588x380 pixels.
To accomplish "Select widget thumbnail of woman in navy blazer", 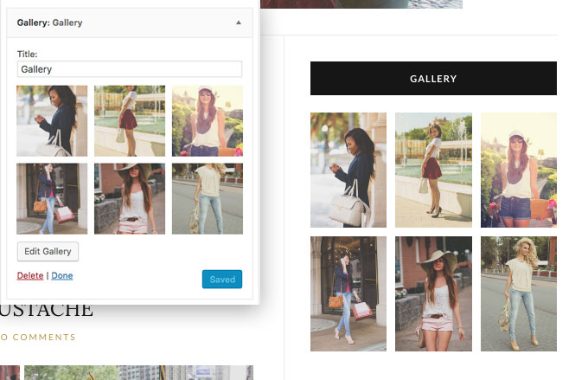I will (x=52, y=120).
